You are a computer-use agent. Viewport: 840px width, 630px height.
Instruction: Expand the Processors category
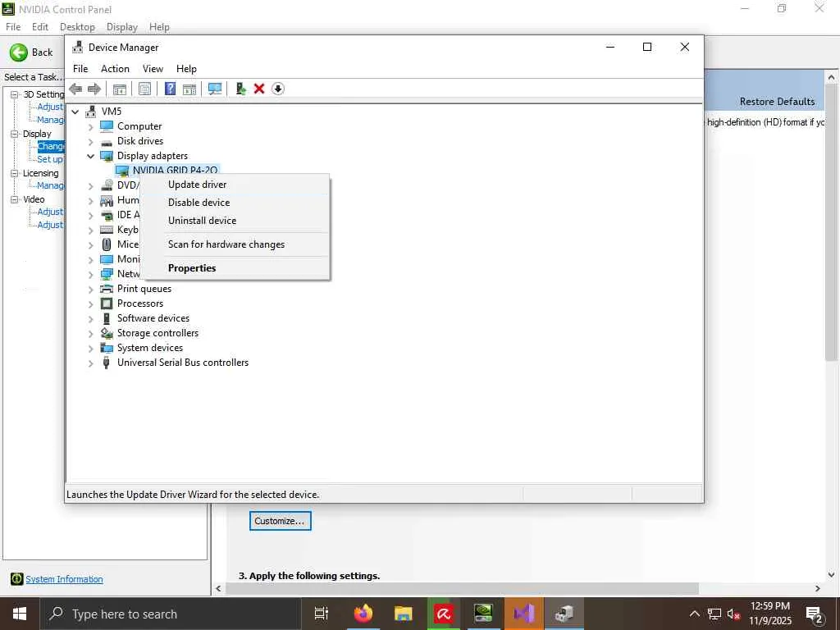click(x=90, y=304)
